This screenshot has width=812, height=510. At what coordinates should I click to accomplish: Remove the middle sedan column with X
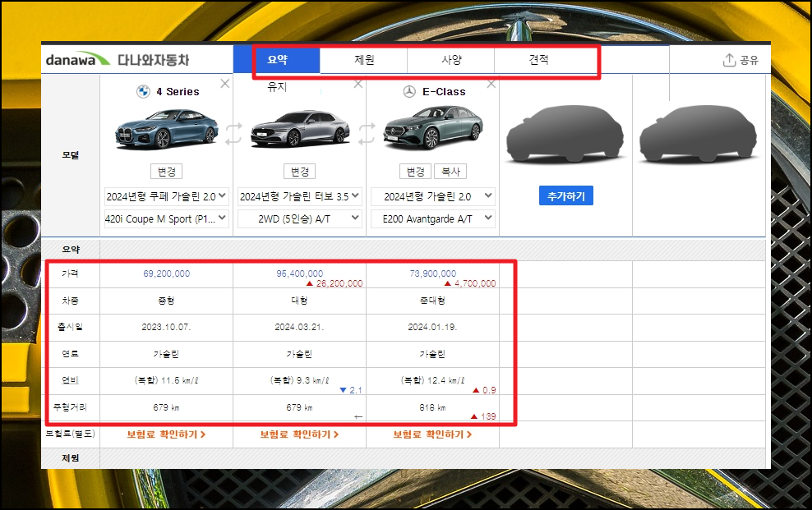point(358,83)
